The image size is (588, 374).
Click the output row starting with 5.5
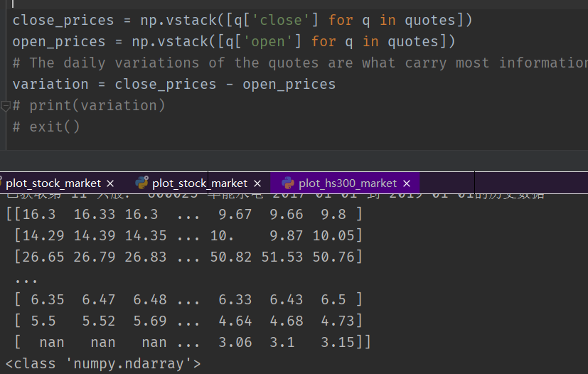pyautogui.click(x=188, y=321)
